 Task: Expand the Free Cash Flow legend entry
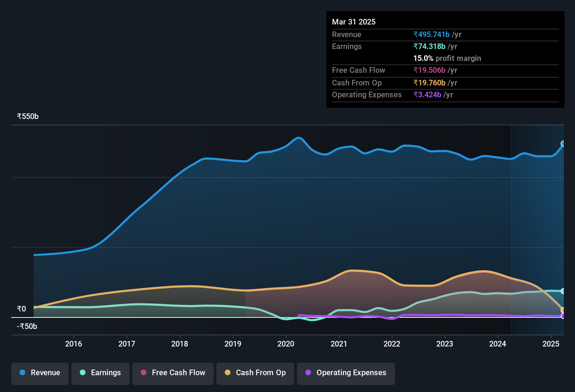[x=173, y=373]
